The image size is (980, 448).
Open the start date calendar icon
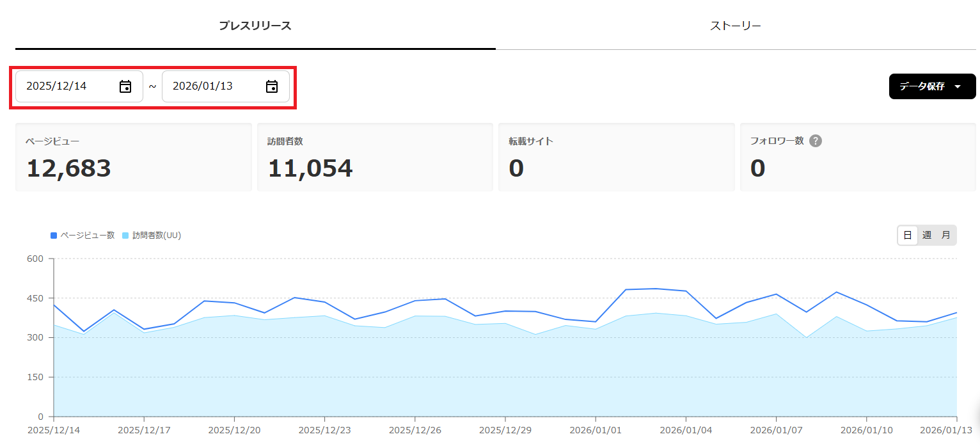click(125, 86)
